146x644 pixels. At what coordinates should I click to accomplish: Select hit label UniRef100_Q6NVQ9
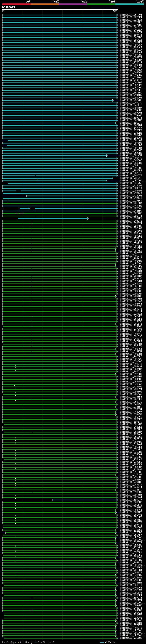131,605
